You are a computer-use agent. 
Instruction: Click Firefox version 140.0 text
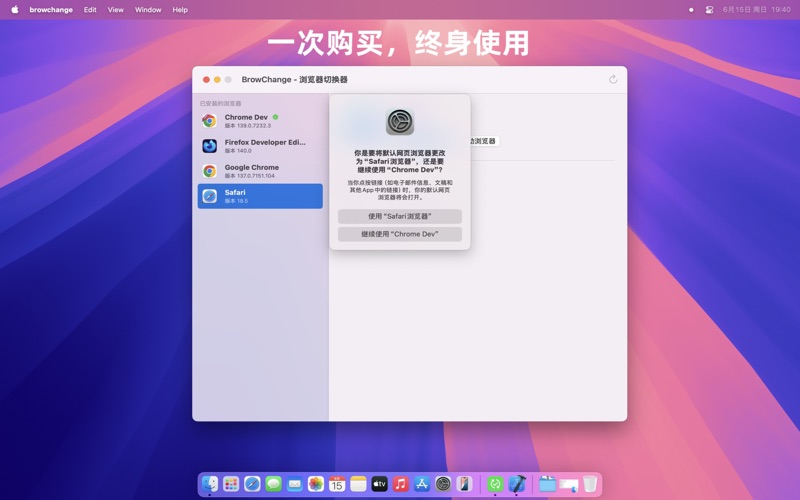coord(238,151)
